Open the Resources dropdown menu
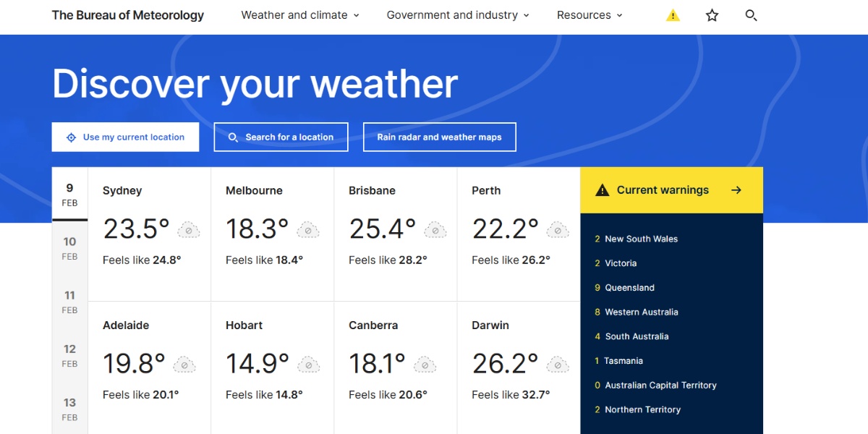 (x=589, y=15)
